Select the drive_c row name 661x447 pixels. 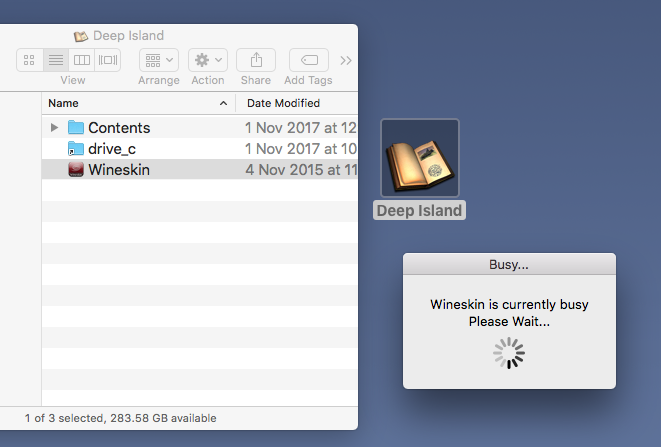pos(112,149)
